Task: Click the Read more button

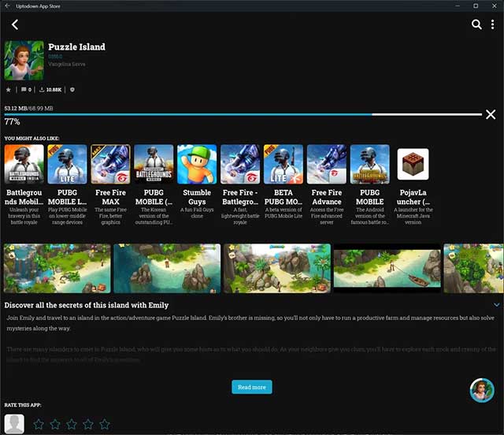Action: pos(252,387)
